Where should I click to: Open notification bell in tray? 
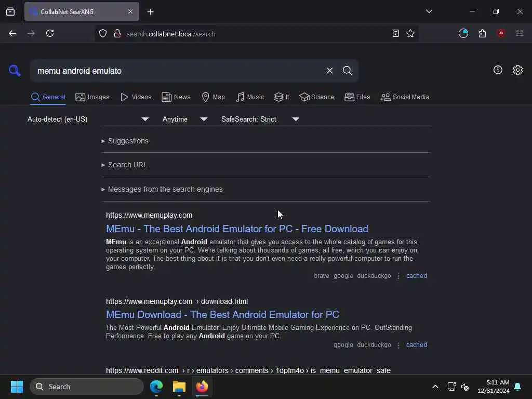pyautogui.click(x=517, y=387)
